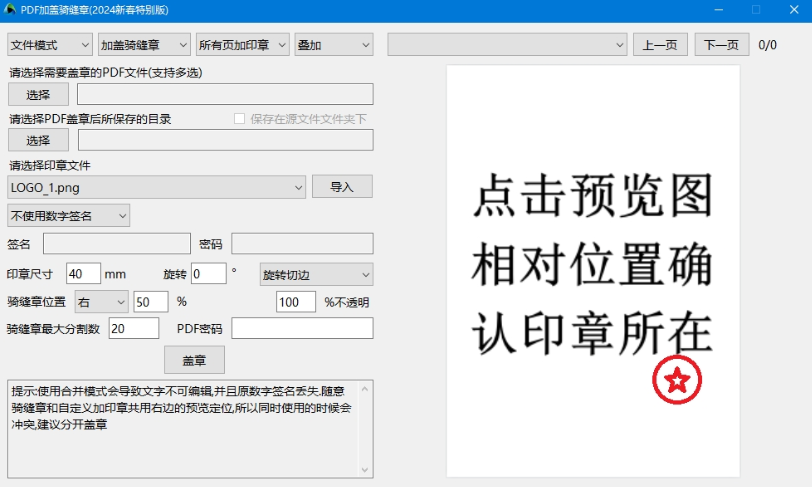Click the app icon in the title bar

[x=10, y=9]
